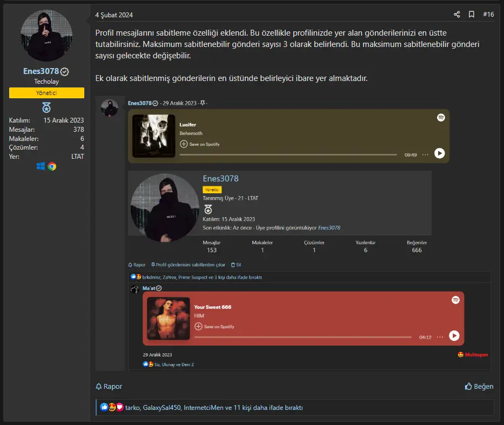This screenshot has width=504, height=425.
Task: Open Enes3078 username in the sidebar
Action: point(41,71)
